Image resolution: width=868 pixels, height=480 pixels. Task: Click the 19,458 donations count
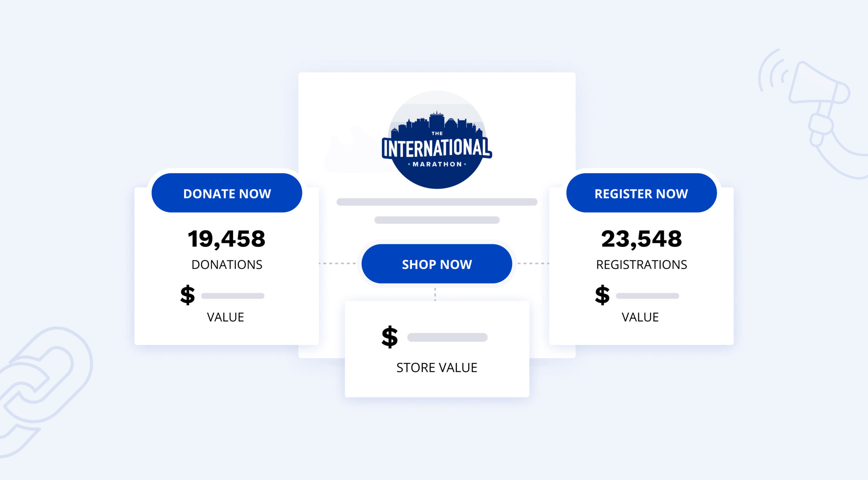(226, 238)
